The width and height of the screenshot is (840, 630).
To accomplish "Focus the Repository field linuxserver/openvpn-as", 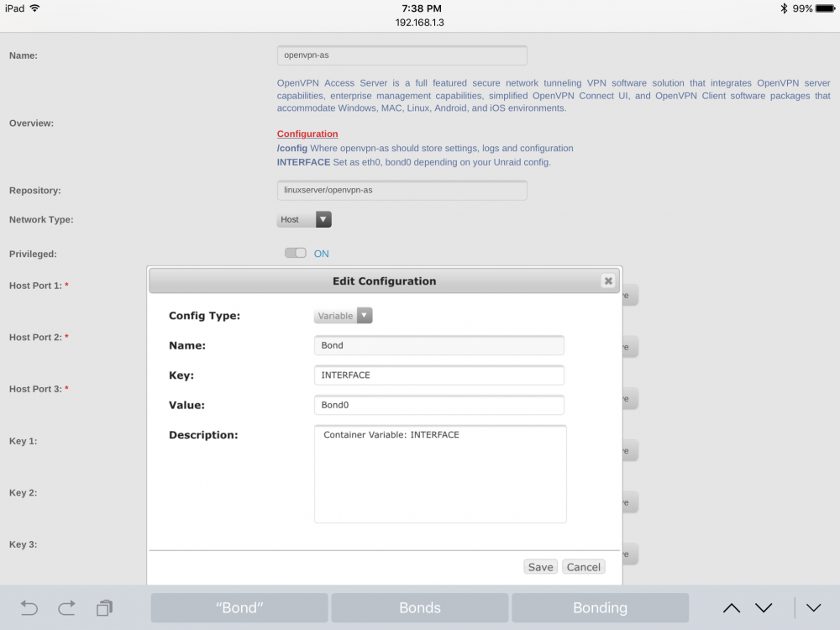I will click(402, 190).
